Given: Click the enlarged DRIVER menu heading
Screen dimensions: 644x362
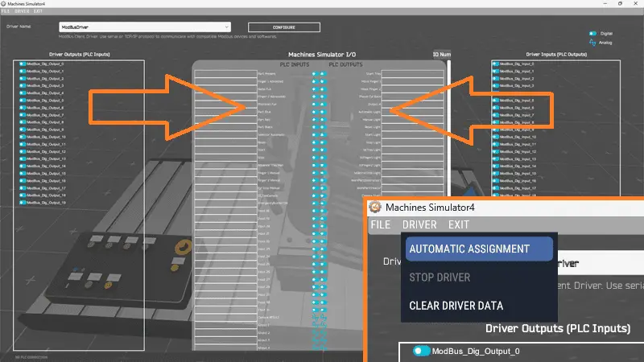Looking at the screenshot, I should point(419,225).
